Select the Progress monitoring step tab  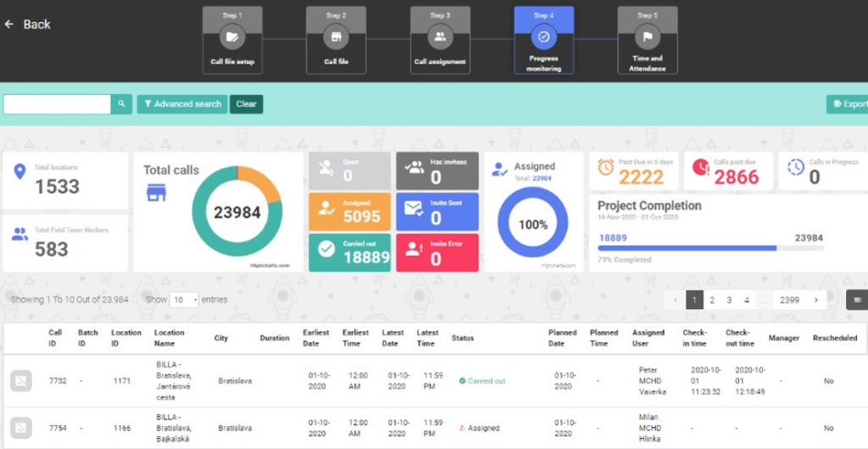(x=543, y=40)
